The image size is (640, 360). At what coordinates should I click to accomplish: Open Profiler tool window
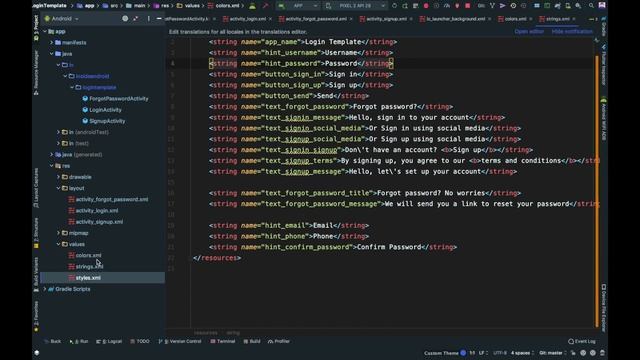(x=279, y=341)
